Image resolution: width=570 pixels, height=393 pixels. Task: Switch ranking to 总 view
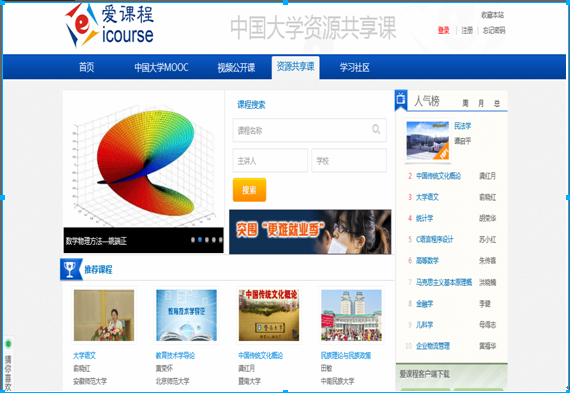pyautogui.click(x=497, y=103)
